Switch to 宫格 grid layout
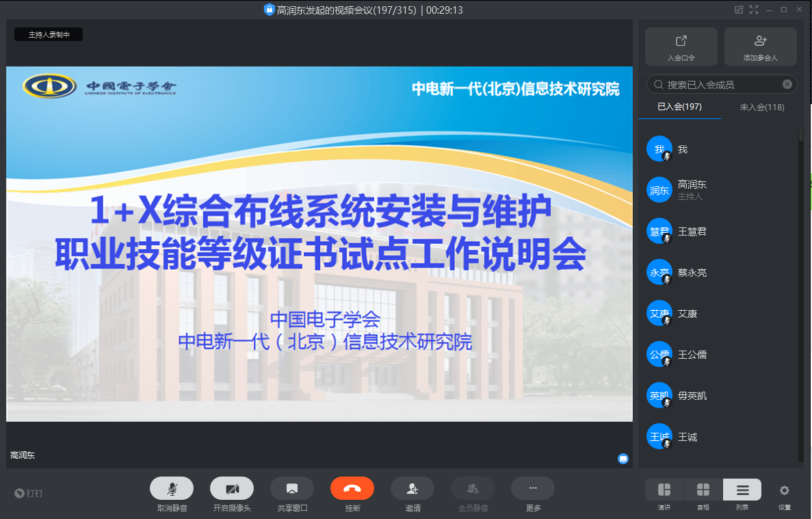The image size is (812, 519). pos(703,490)
